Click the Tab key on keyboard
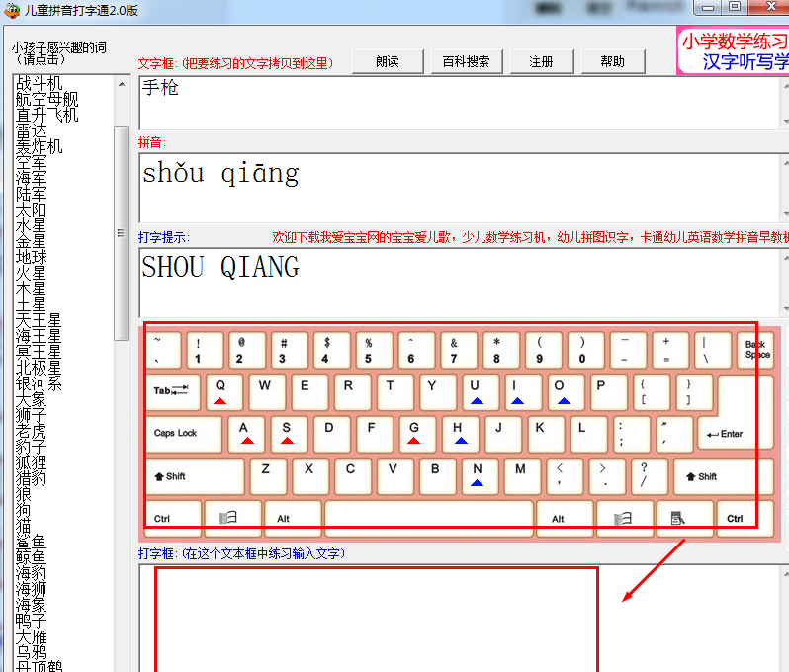This screenshot has width=789, height=672. (x=172, y=391)
